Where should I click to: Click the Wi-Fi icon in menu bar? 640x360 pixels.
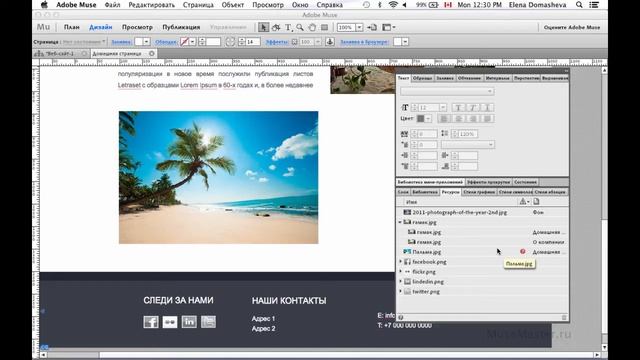point(393,5)
